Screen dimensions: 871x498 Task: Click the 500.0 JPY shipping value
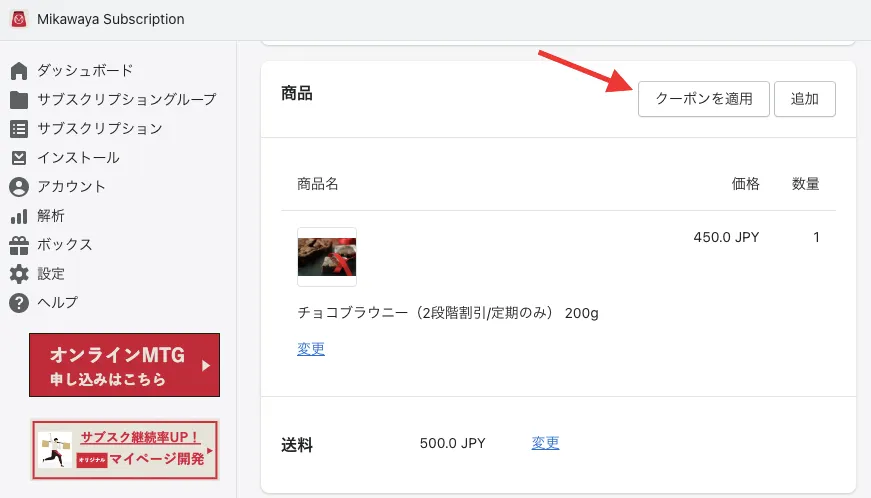pos(452,443)
